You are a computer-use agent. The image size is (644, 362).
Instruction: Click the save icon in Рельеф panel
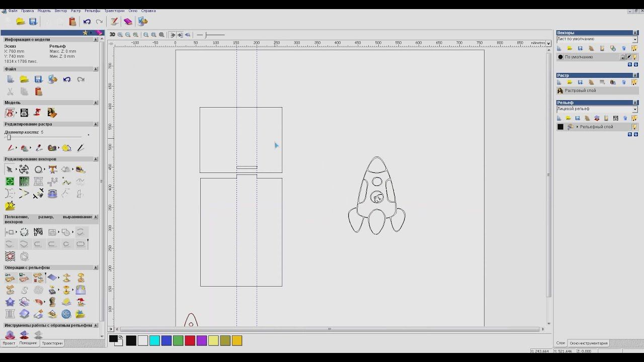tap(578, 118)
